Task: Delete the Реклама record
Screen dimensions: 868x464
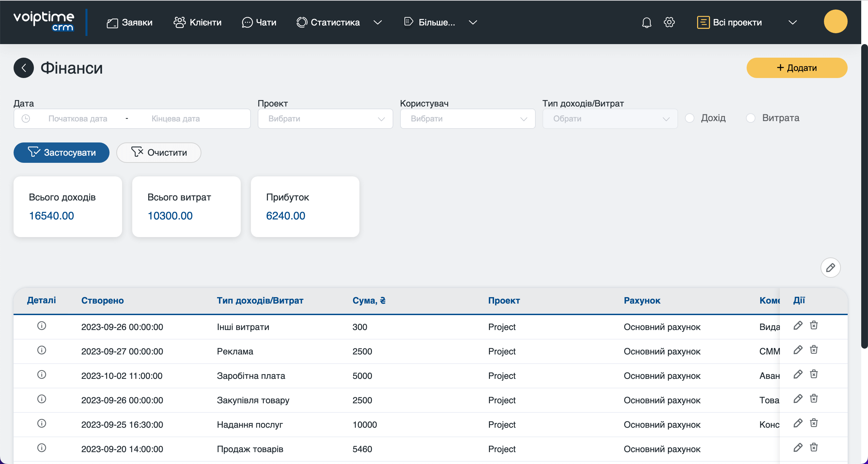Action: pos(814,350)
